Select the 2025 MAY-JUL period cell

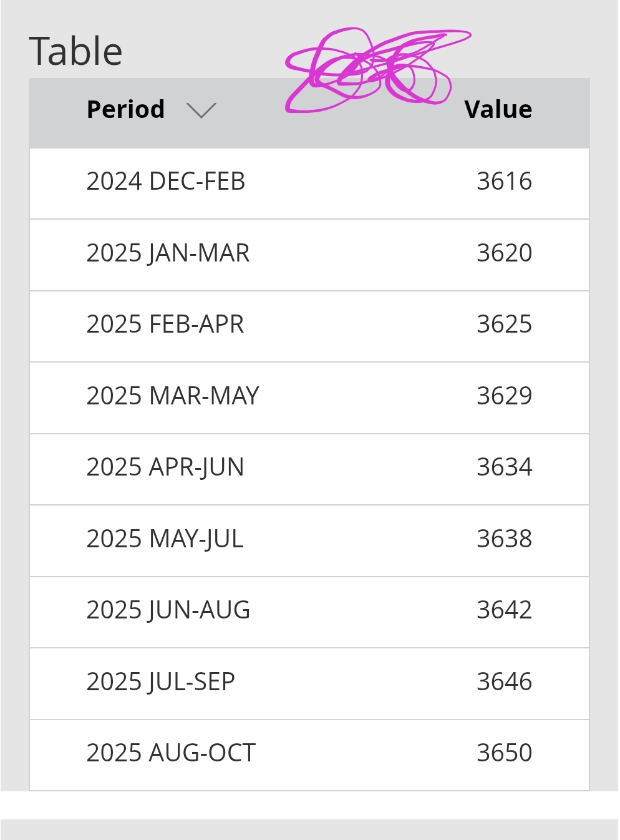coord(165,539)
